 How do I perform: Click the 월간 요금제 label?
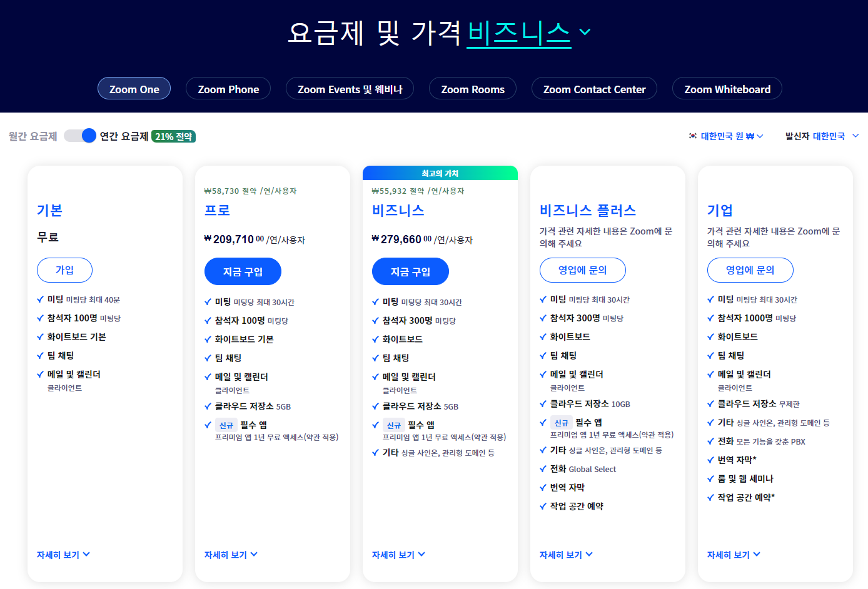click(x=33, y=136)
